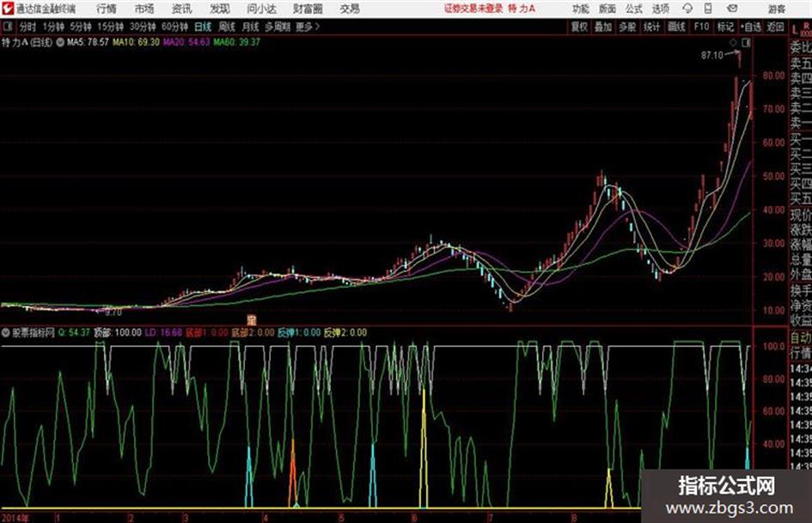Image resolution: width=812 pixels, height=523 pixels.
Task: Open the 选项 menu
Action: point(661,9)
